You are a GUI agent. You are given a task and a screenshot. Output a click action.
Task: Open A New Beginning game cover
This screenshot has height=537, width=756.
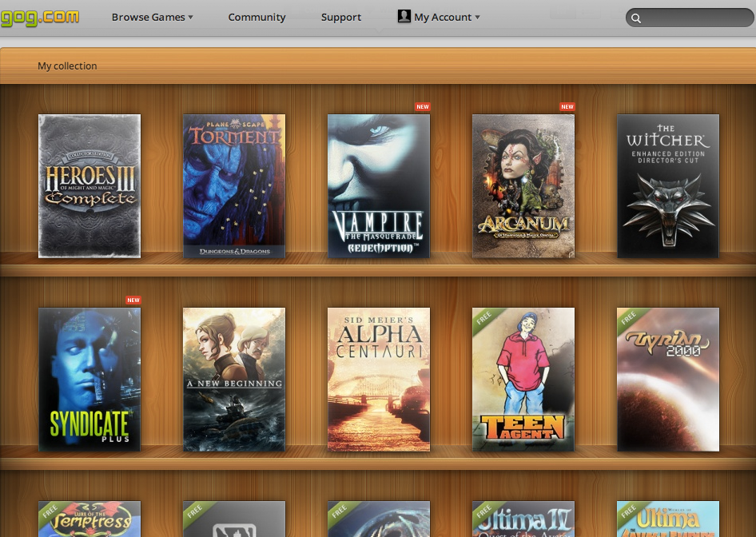(234, 380)
